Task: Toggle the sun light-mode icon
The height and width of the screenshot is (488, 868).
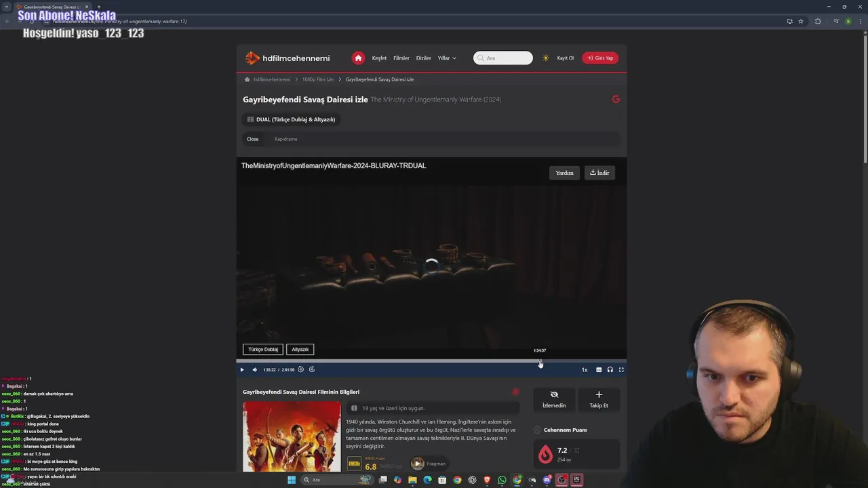Action: click(x=546, y=58)
